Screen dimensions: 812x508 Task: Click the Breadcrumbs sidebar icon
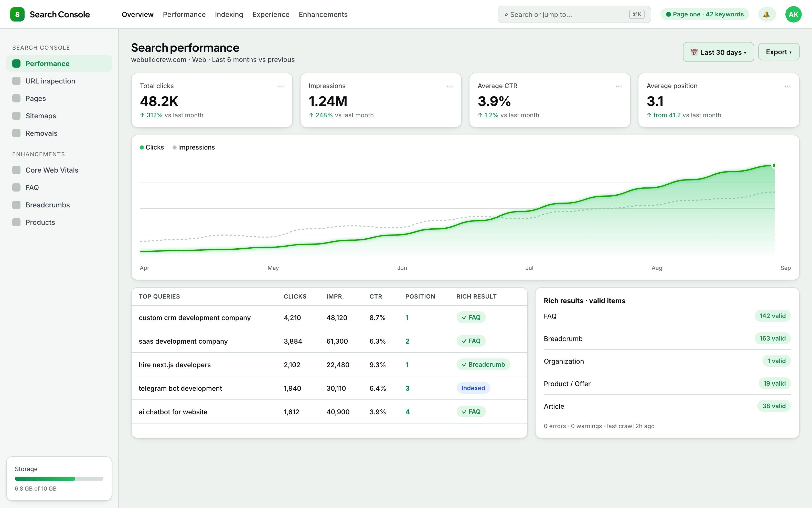point(16,205)
